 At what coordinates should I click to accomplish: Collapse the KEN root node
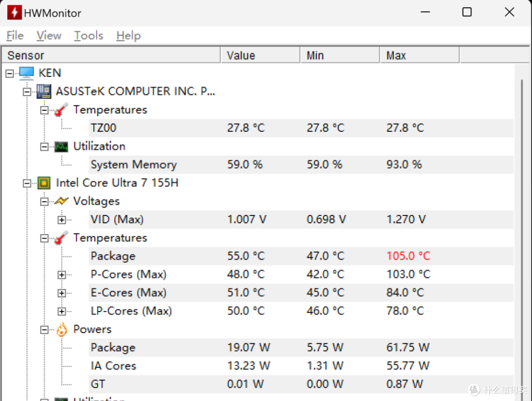tap(9, 73)
